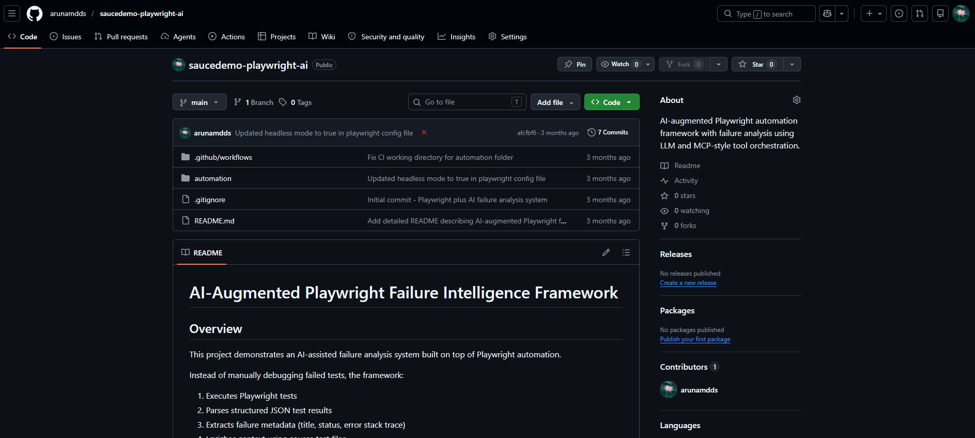This screenshot has height=438, width=975.
Task: Open the Contributors heading link
Action: coord(690,367)
